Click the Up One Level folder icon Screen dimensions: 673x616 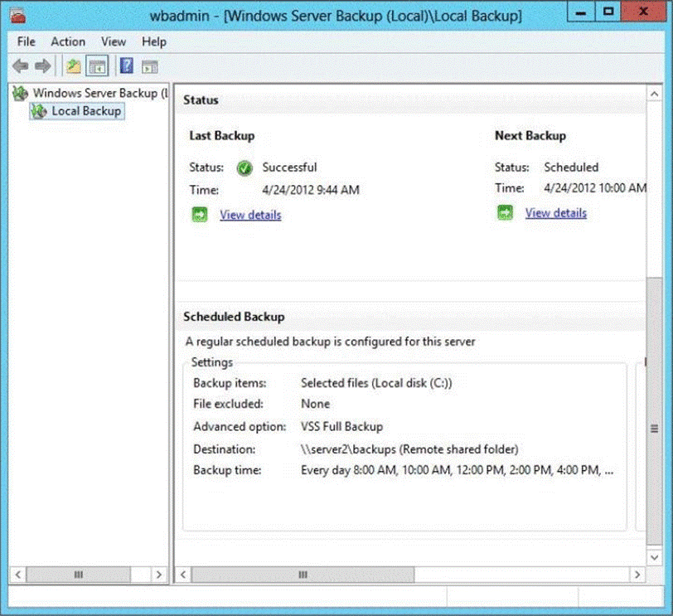(x=74, y=65)
